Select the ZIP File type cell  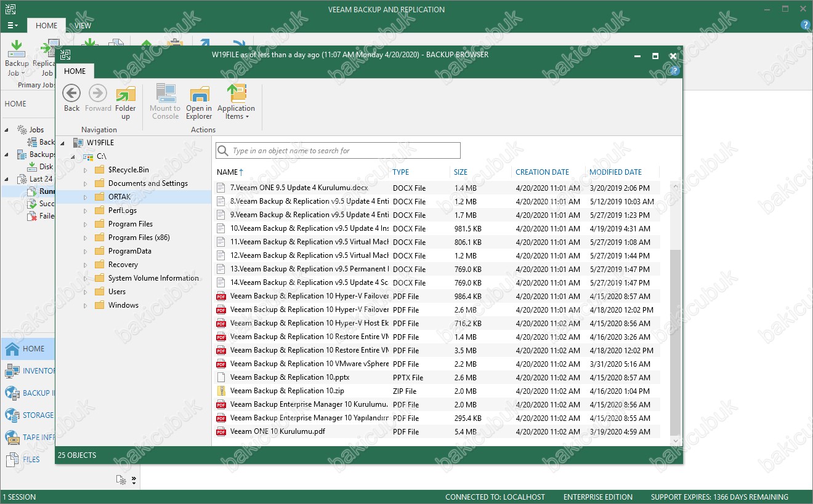[405, 391]
